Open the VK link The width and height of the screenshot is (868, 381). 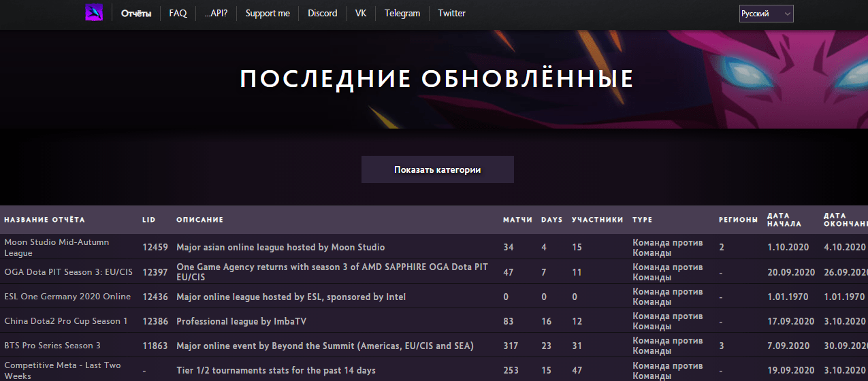pyautogui.click(x=361, y=14)
